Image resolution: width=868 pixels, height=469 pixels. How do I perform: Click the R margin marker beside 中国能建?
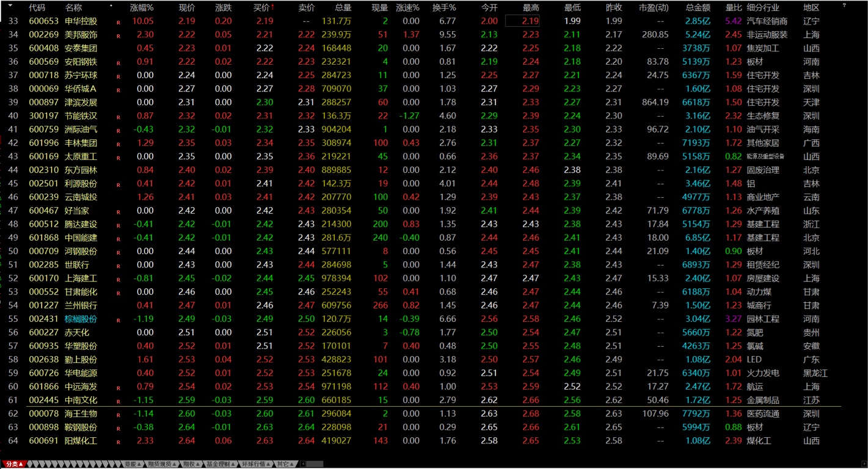point(119,238)
